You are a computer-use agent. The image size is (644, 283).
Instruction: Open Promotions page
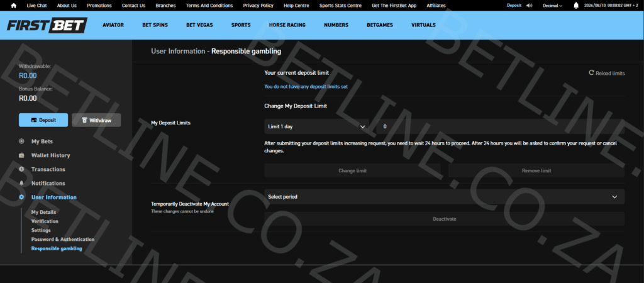[x=99, y=5]
